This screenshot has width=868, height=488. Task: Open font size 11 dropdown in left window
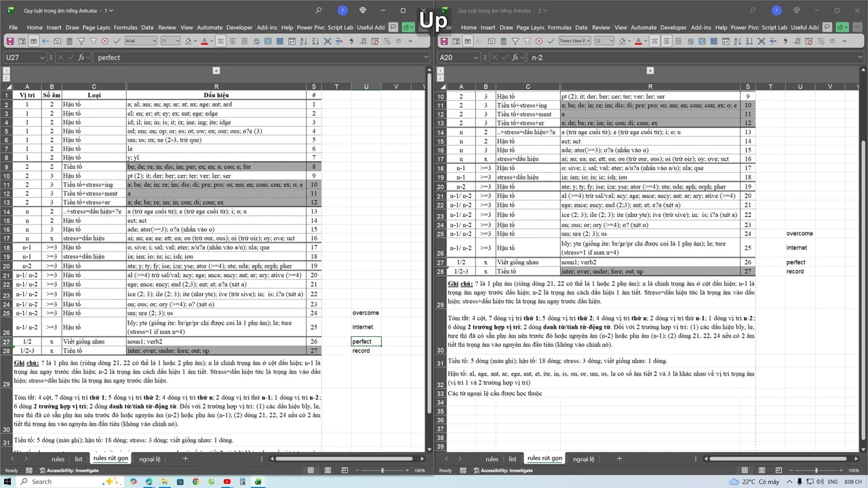(x=177, y=41)
